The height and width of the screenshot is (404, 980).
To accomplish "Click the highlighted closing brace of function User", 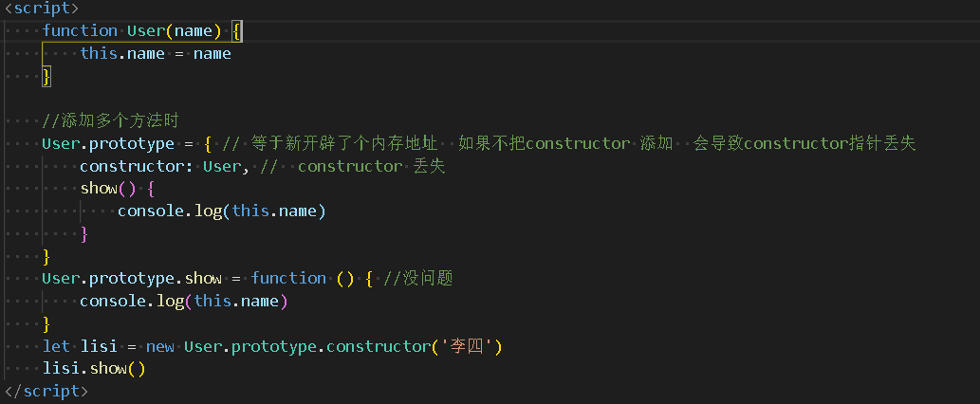I will coord(46,76).
